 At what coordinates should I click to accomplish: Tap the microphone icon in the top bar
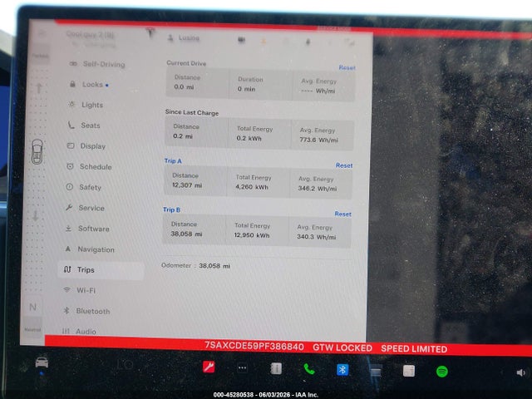[308, 42]
